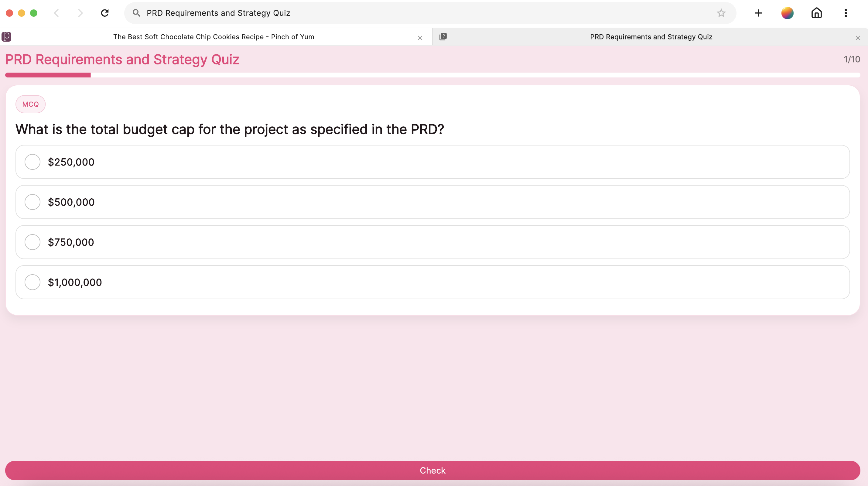Click the quiz progress bar
Image resolution: width=868 pixels, height=486 pixels.
point(433,75)
